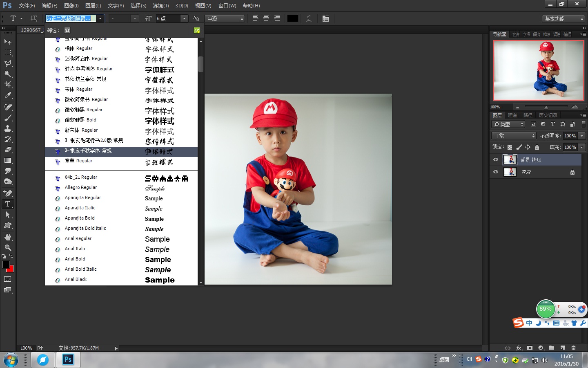Viewport: 588px width, 368px height.
Task: Click the delete layer trash icon
Action: [x=573, y=348]
